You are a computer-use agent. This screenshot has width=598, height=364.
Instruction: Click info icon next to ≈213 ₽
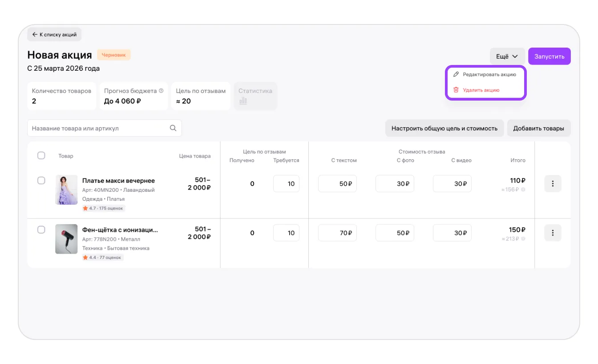click(523, 239)
